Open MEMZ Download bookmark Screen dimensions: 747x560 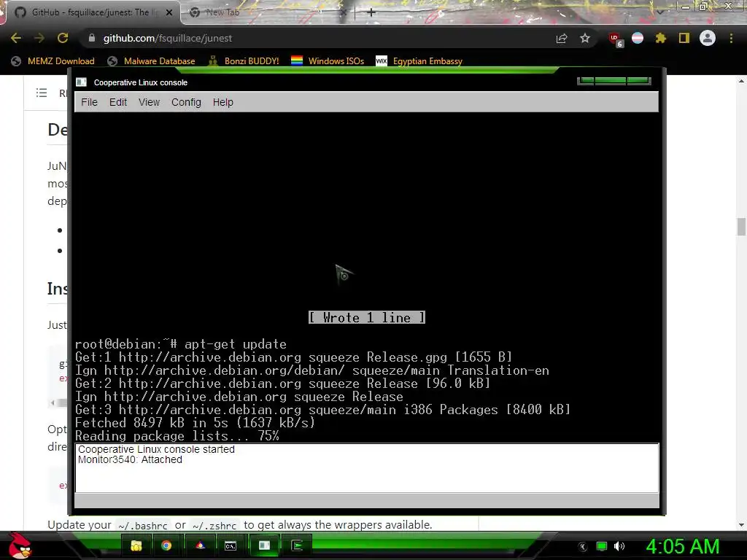53,61
